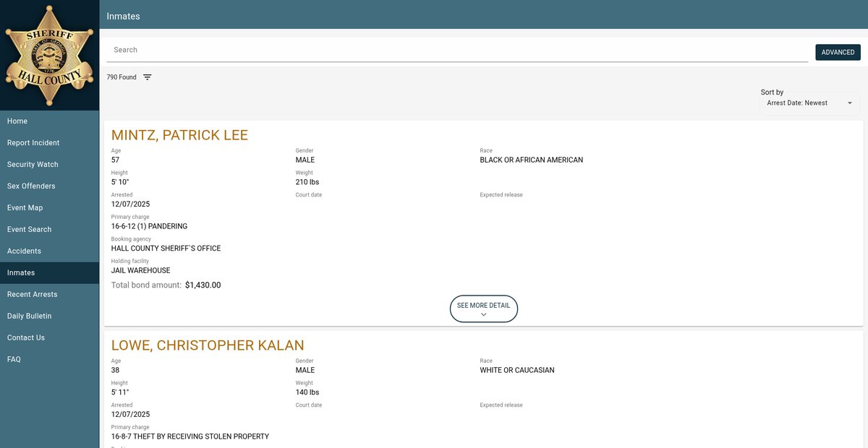Click the ADVANCED search button
Screen dimensions: 868x448
(x=838, y=52)
